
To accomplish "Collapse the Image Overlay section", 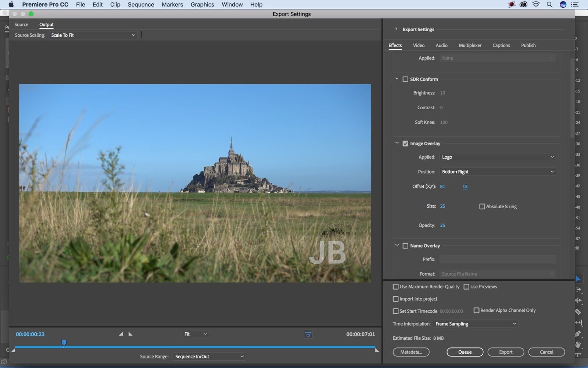I will tap(397, 143).
